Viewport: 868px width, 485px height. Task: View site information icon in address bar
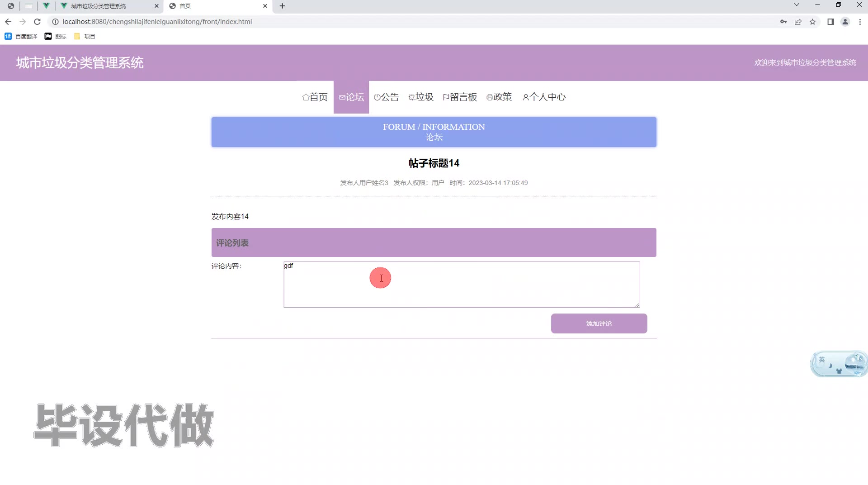(x=55, y=22)
